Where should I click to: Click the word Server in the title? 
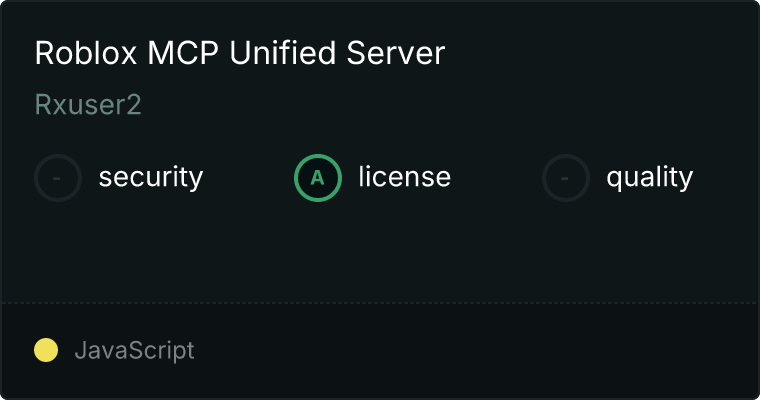(396, 52)
